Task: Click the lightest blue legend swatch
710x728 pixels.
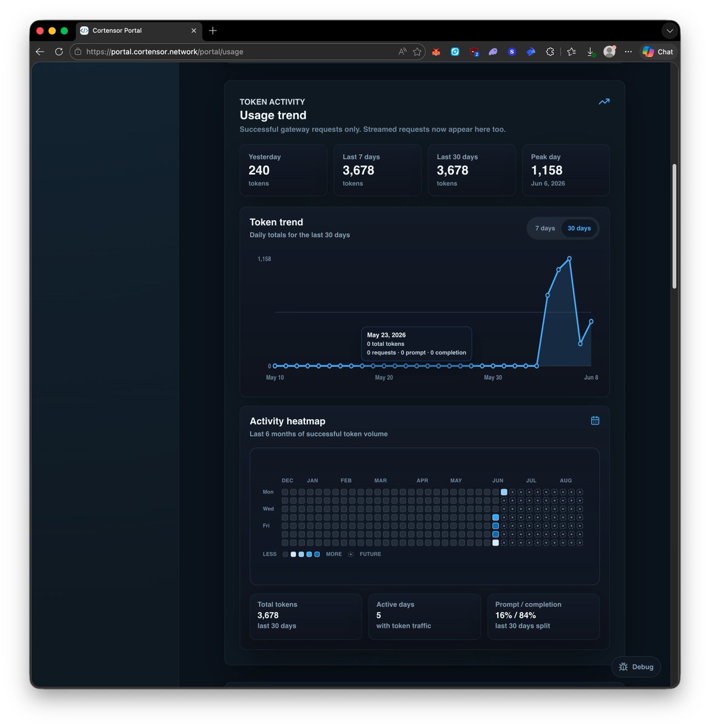Action: coord(293,554)
